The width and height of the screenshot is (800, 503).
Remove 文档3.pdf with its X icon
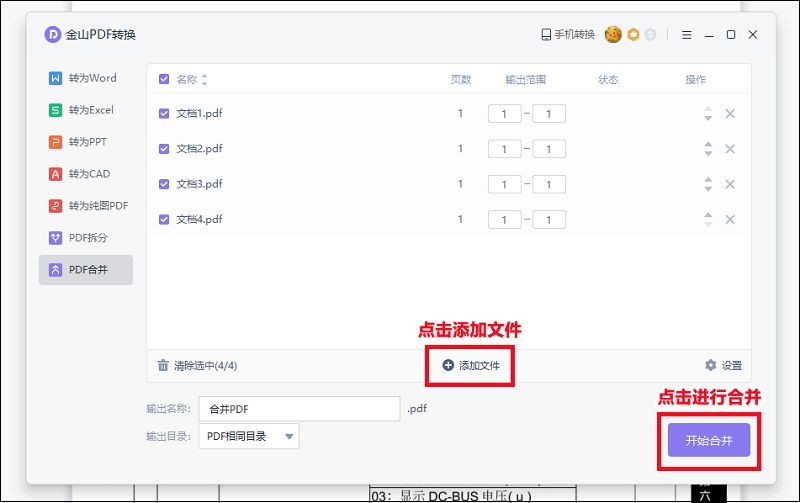(x=730, y=184)
